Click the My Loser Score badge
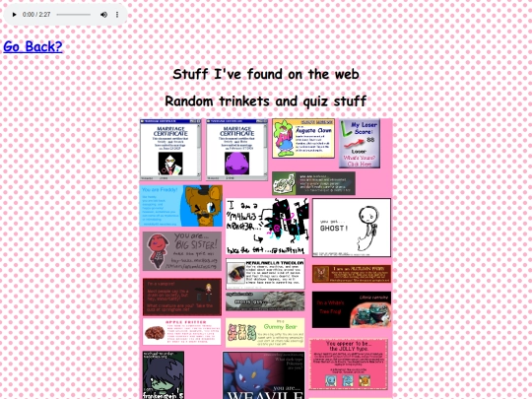 click(360, 143)
